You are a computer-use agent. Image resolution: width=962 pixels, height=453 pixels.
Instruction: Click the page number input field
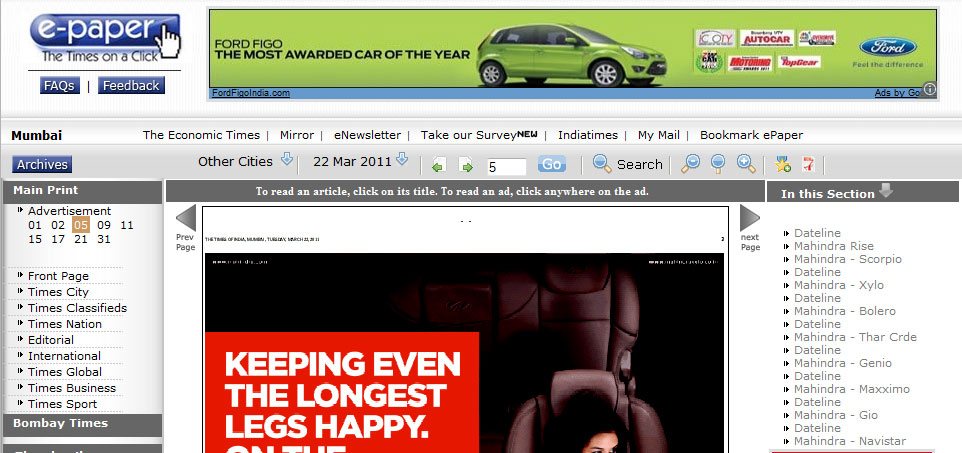tap(507, 166)
